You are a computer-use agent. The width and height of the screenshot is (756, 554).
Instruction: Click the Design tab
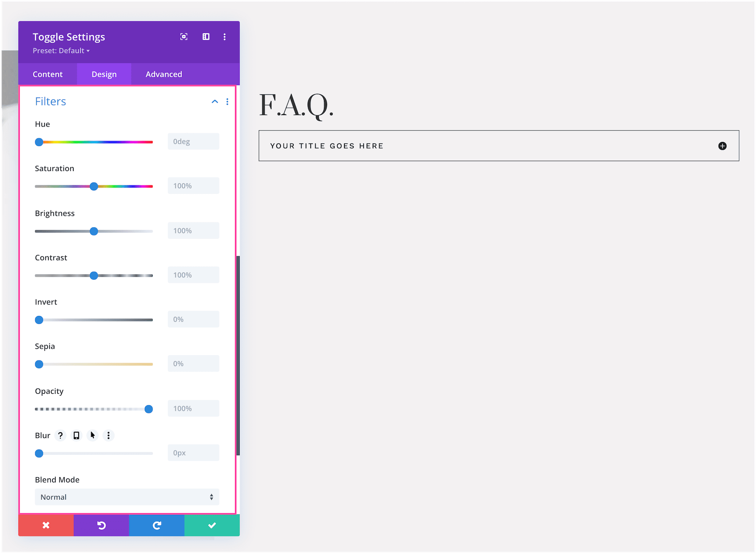[104, 74]
